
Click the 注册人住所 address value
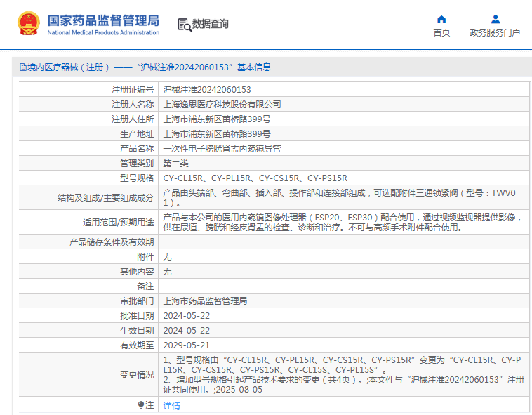(217, 119)
